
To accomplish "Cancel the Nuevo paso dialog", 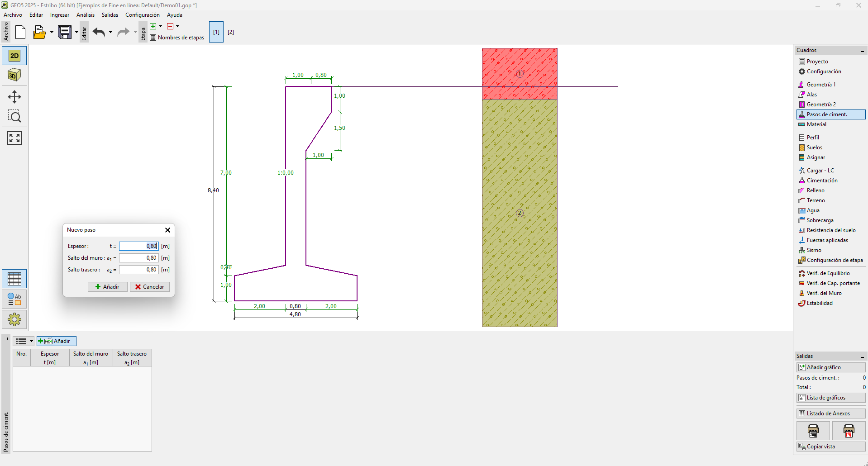I will [150, 287].
